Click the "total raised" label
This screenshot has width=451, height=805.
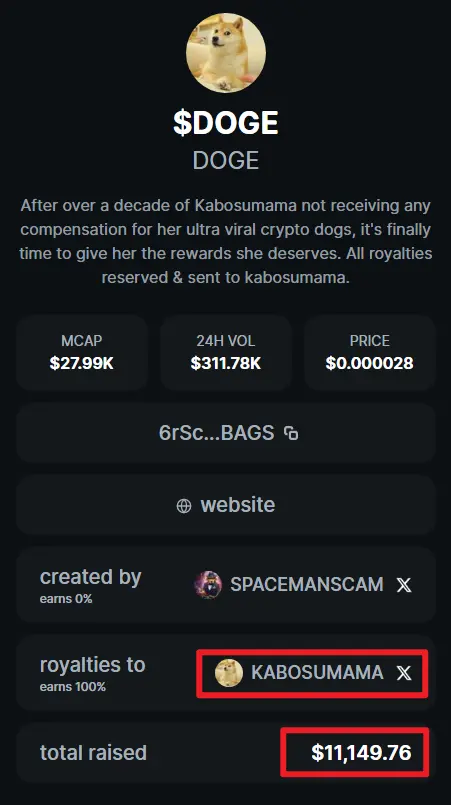click(93, 753)
